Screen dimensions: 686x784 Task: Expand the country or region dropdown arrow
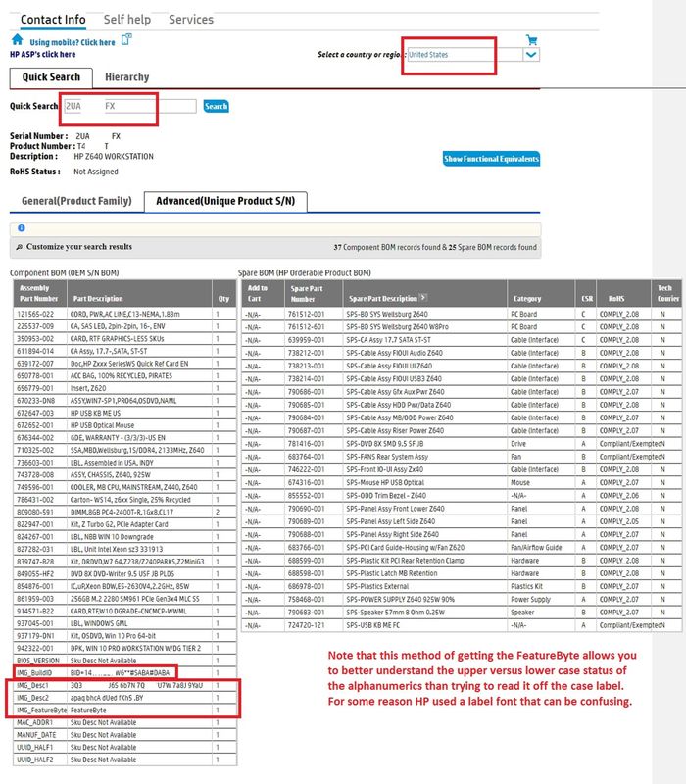pos(531,55)
